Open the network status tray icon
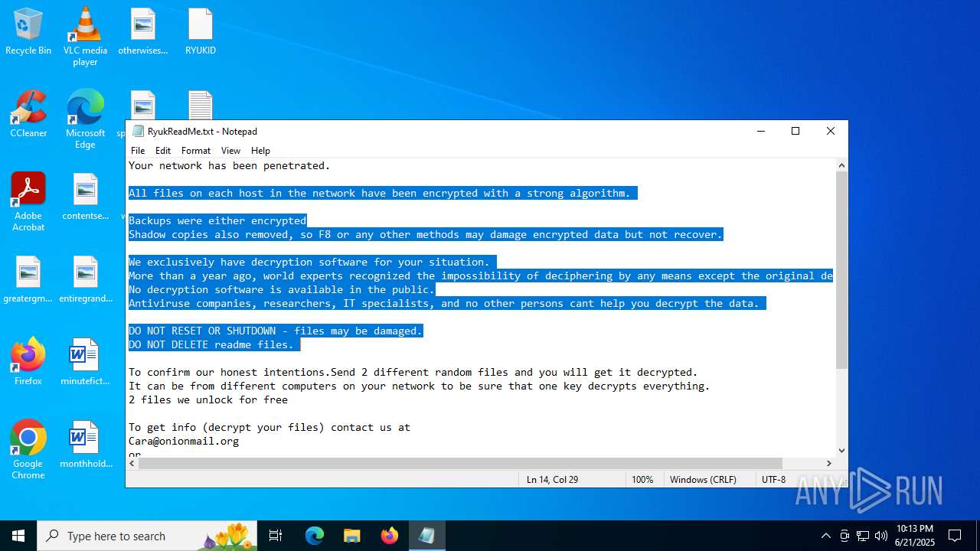The height and width of the screenshot is (551, 980). click(863, 536)
